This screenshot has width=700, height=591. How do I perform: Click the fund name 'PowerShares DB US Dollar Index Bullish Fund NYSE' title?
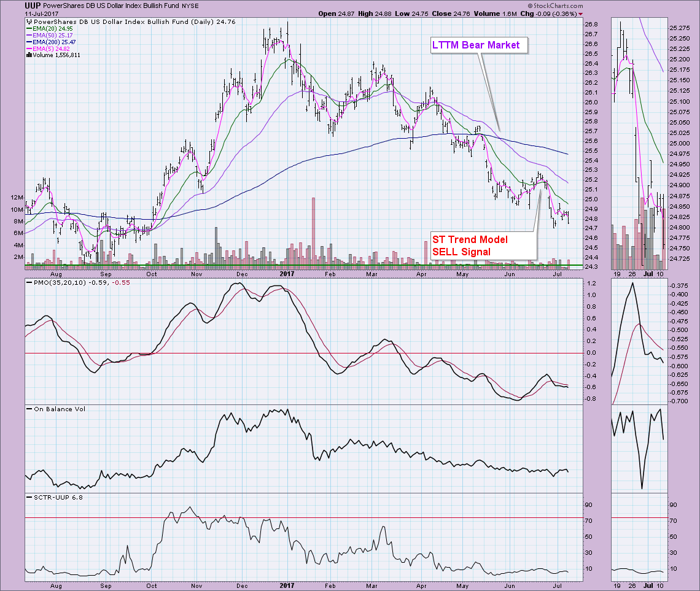(121, 6)
